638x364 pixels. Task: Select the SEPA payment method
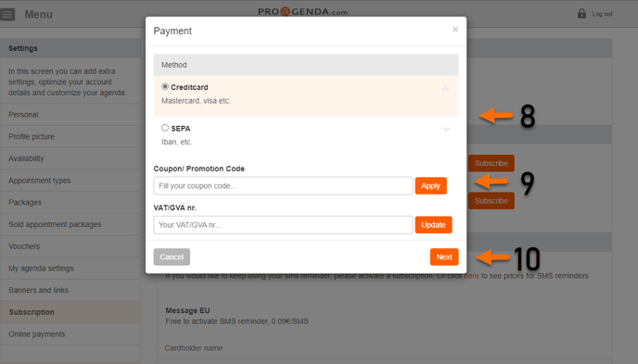click(x=165, y=128)
